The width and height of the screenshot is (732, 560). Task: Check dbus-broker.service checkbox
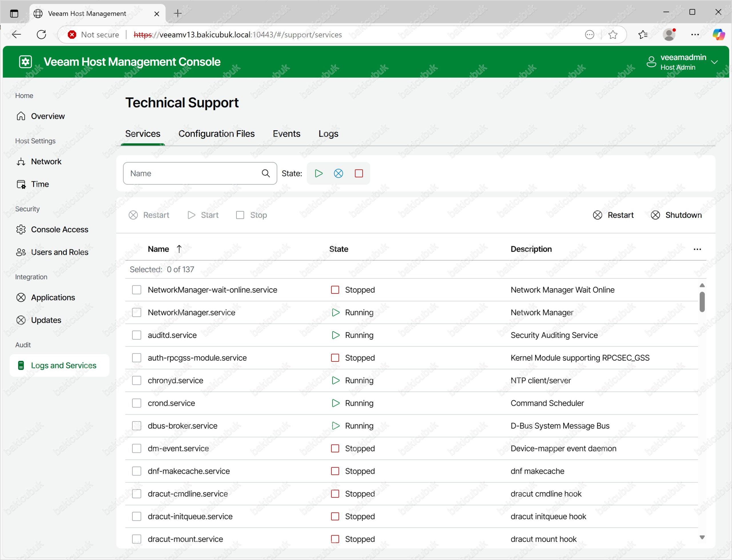click(x=136, y=426)
